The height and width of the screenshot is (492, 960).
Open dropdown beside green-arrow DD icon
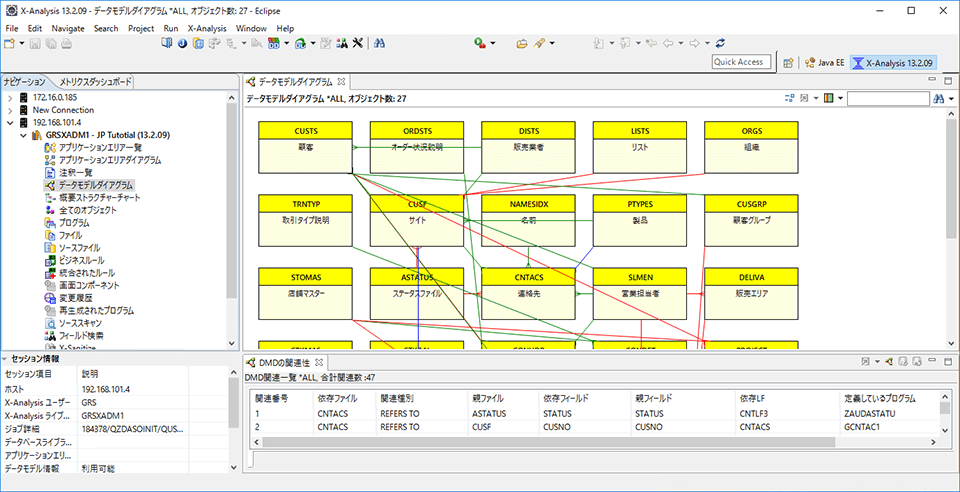pos(313,43)
